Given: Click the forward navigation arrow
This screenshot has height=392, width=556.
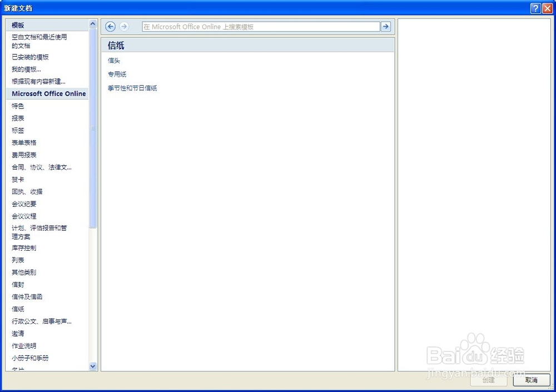Looking at the screenshot, I should [x=123, y=26].
